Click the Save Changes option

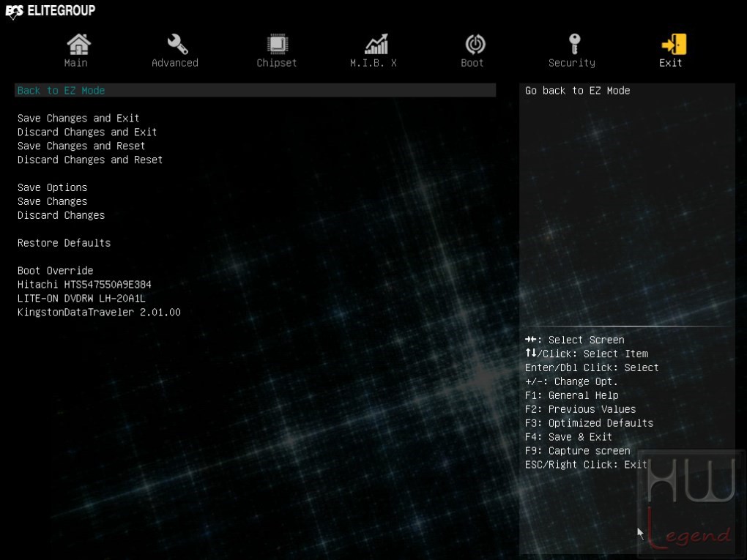point(53,201)
